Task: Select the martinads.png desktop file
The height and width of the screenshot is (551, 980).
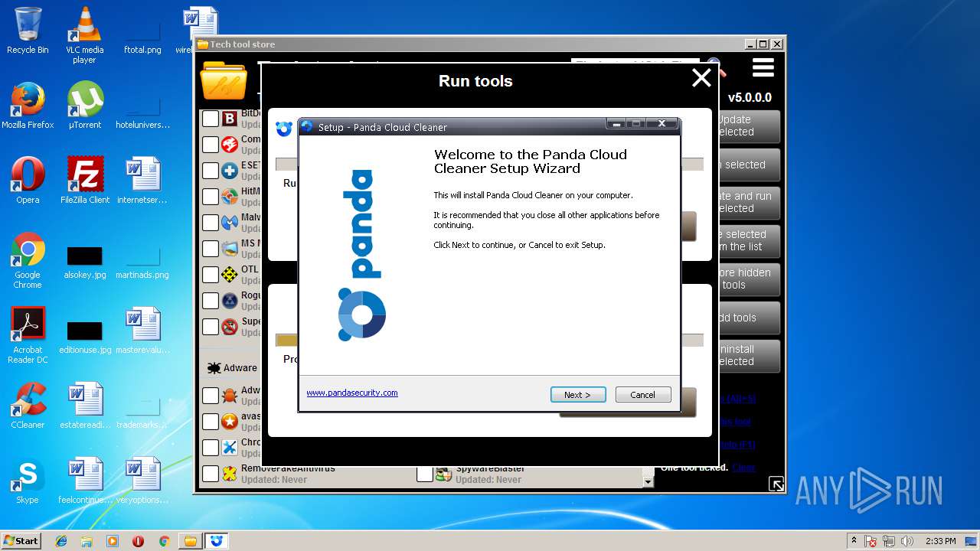Action: point(142,262)
